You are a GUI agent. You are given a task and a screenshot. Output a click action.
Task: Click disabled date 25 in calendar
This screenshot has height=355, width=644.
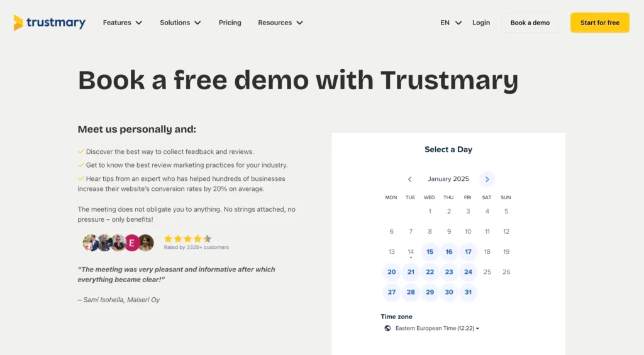(x=487, y=271)
